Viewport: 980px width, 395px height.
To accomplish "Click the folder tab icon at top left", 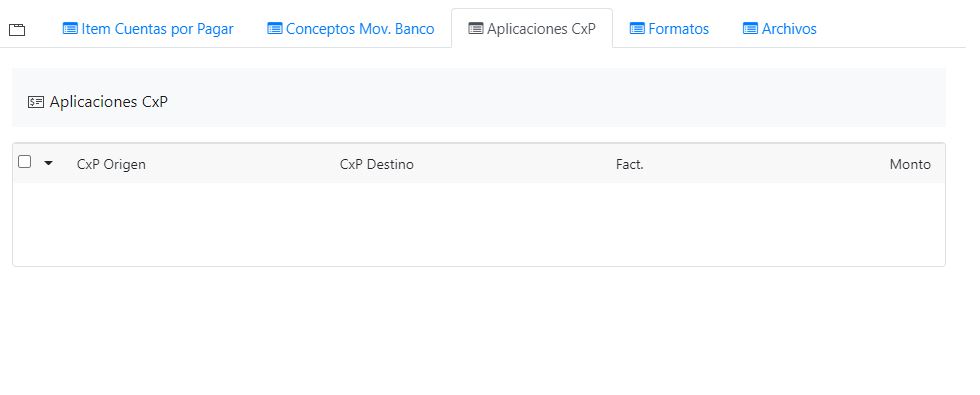I will (x=17, y=29).
